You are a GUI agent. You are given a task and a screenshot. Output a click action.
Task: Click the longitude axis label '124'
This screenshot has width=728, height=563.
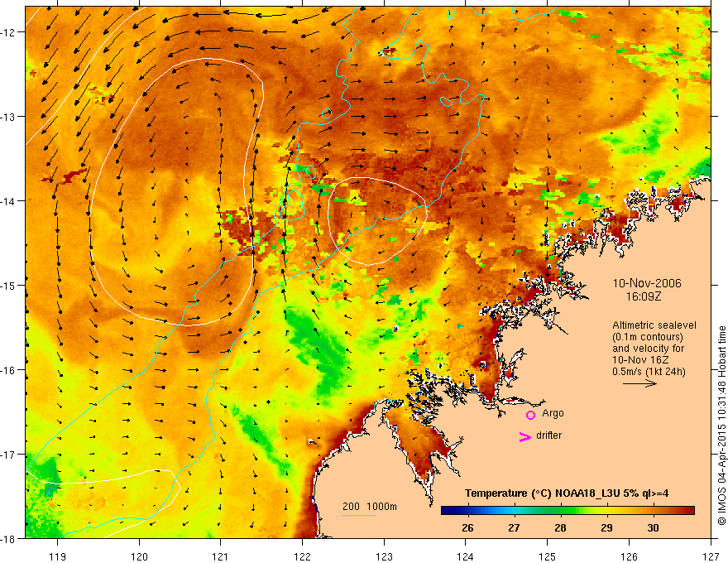click(x=466, y=556)
